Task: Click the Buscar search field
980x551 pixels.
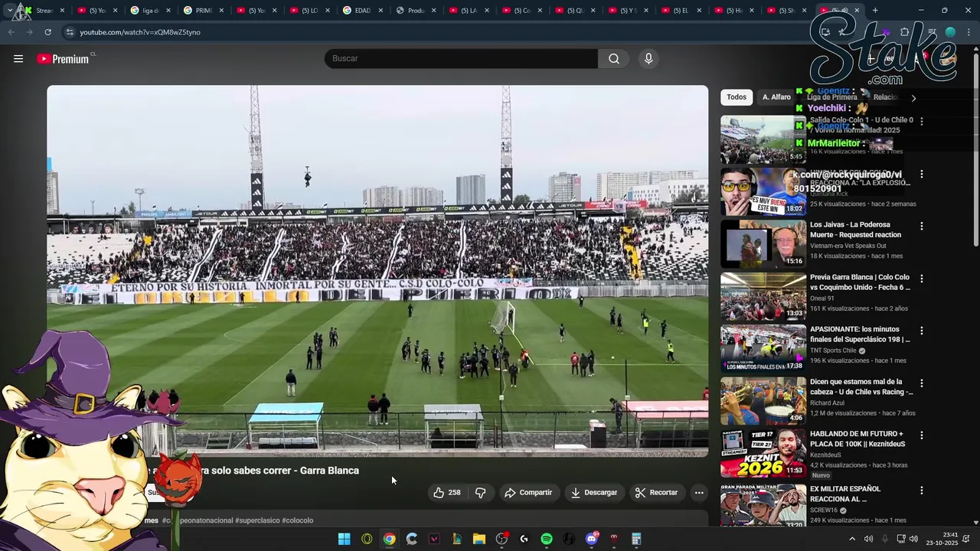Action: click(x=461, y=59)
